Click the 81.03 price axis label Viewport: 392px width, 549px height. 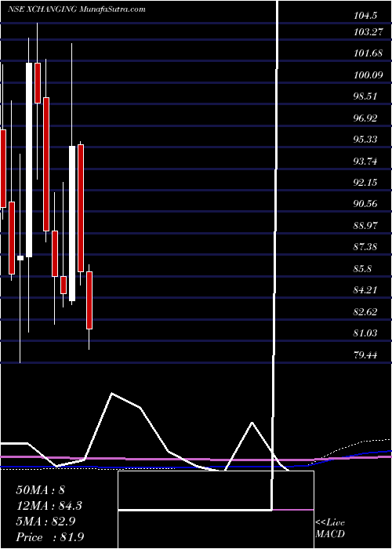pyautogui.click(x=365, y=333)
